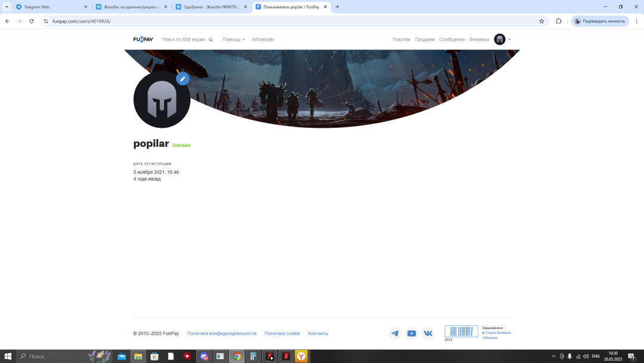Screen dimensions: 644x363
Task: Open the Финансы page
Action: click(479, 39)
